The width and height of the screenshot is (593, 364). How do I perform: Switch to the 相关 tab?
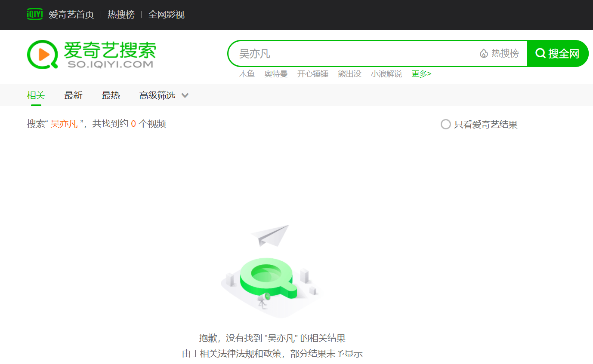point(36,95)
